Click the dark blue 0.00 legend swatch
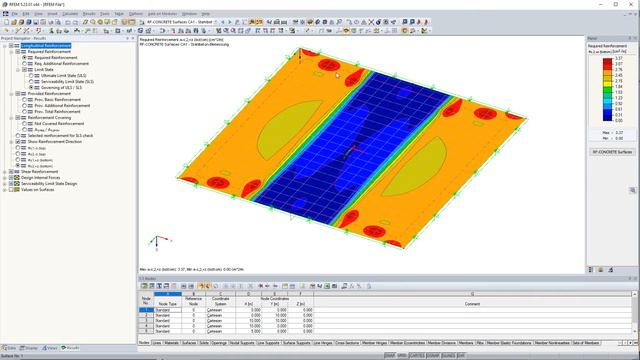640x360 pixels. click(607, 118)
